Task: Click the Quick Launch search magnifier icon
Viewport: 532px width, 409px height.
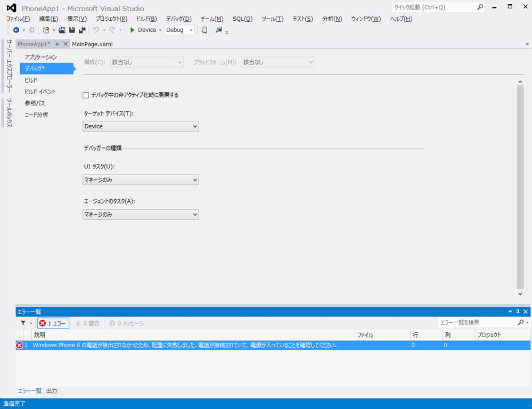Action: [x=480, y=7]
